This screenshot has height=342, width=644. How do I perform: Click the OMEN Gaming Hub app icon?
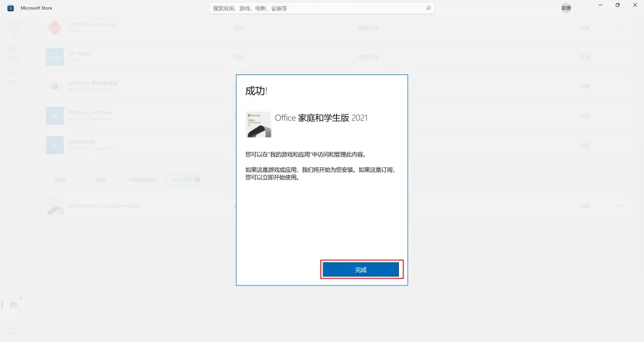[x=55, y=27]
